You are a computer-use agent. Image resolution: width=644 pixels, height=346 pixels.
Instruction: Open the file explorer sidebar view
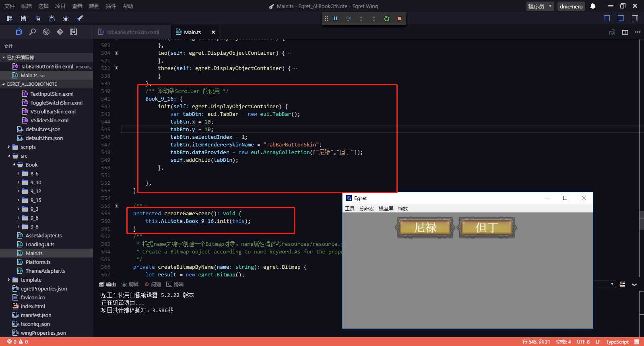pyautogui.click(x=19, y=32)
